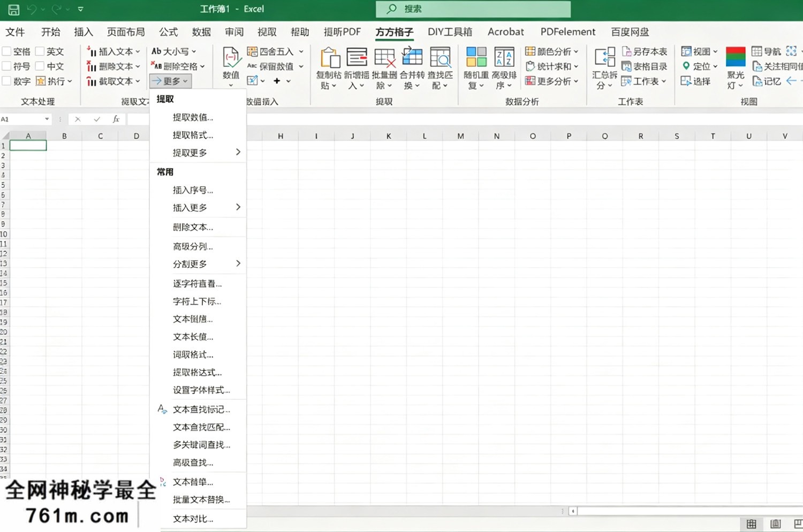Viewport: 803px width, 532px height.
Task: Click the Undo arrow icon
Action: pos(32,9)
